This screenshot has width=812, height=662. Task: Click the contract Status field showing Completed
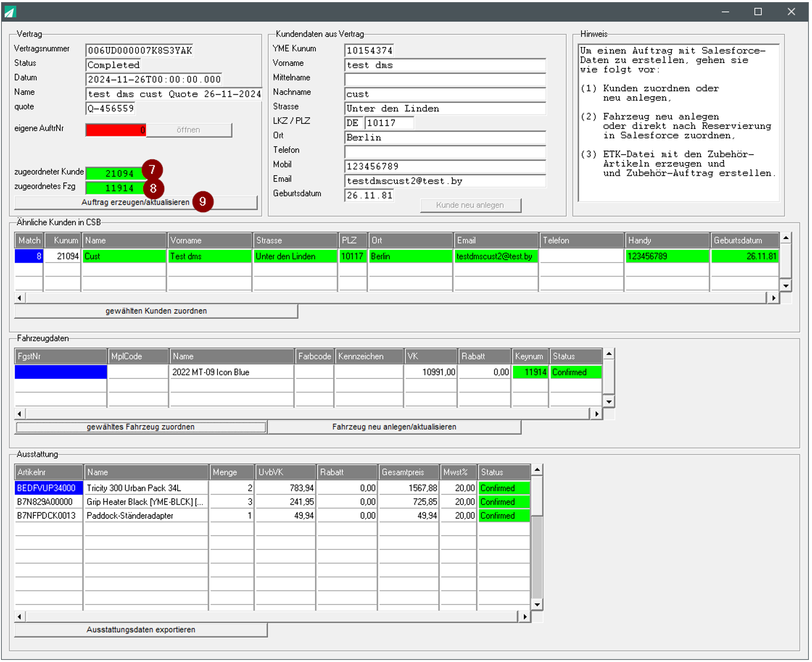coord(113,65)
